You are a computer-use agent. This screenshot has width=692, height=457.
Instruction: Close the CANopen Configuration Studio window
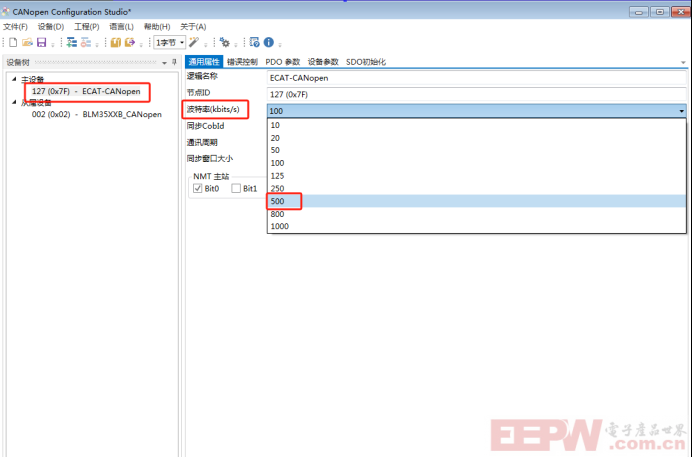(681, 12)
